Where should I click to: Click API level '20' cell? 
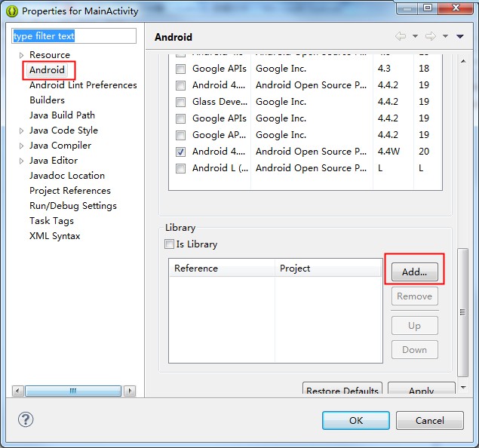point(424,152)
